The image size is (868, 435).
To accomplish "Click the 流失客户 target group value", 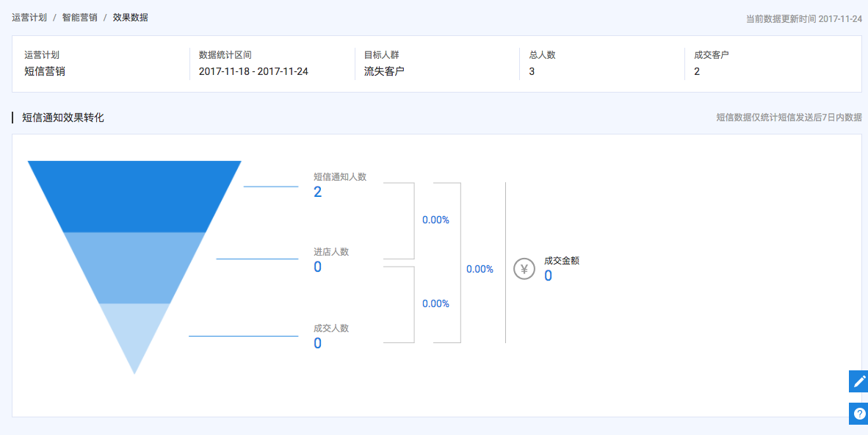I will coord(384,71).
